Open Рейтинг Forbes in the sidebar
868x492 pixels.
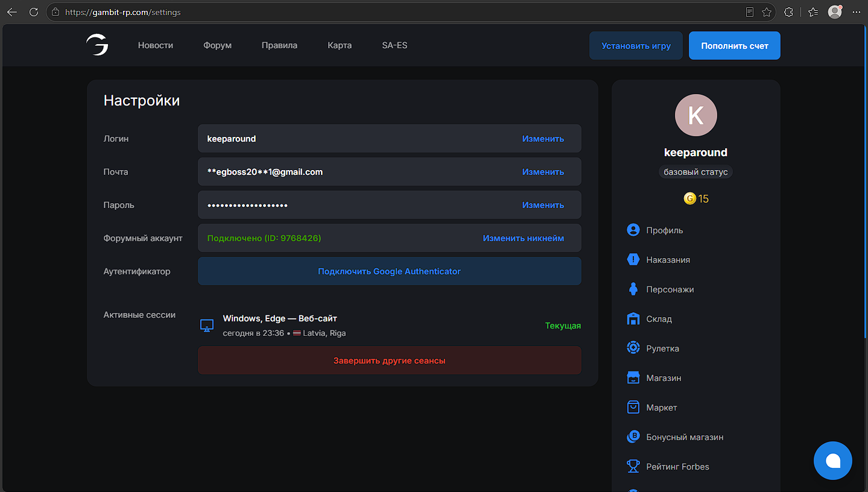click(677, 467)
